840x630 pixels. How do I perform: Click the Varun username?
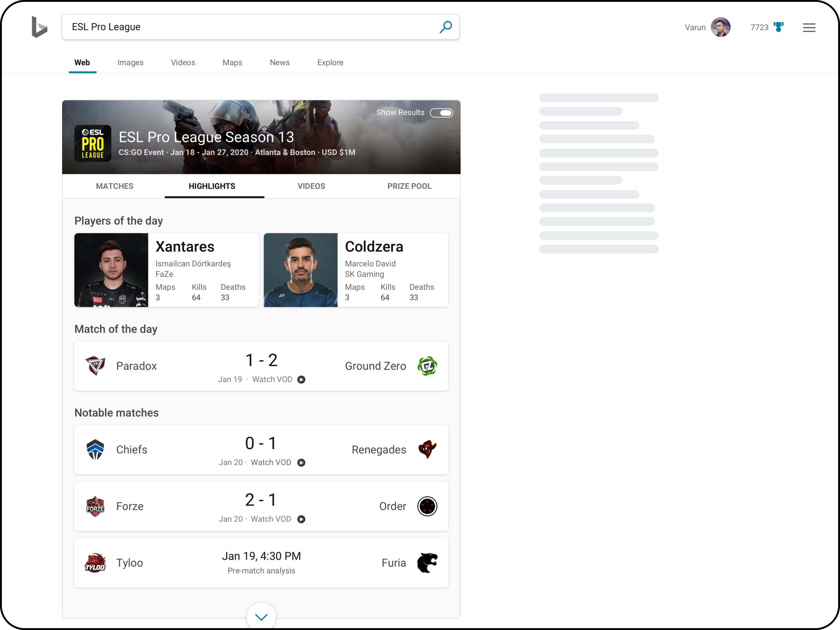tap(695, 27)
